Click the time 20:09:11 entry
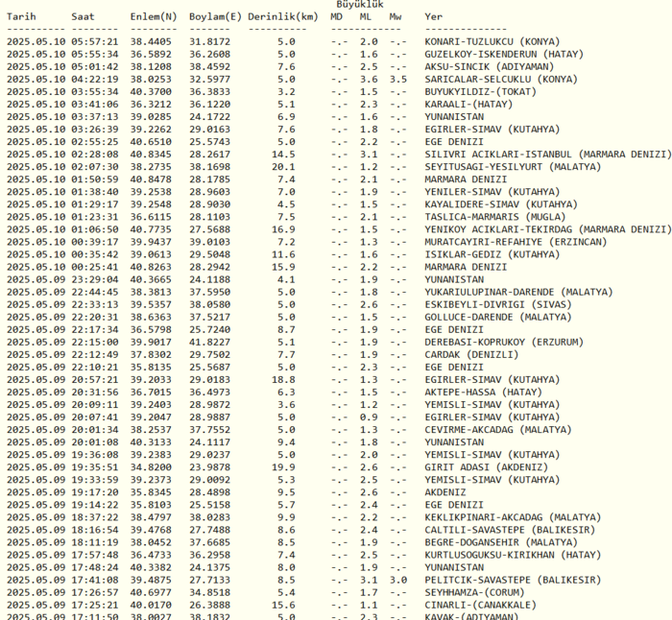Viewport: 672px width, 620px height. pyautogui.click(x=95, y=404)
